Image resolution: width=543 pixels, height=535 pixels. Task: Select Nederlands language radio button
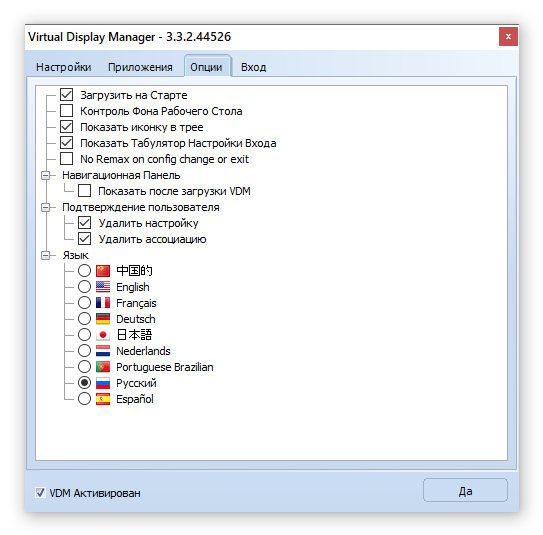pos(84,351)
